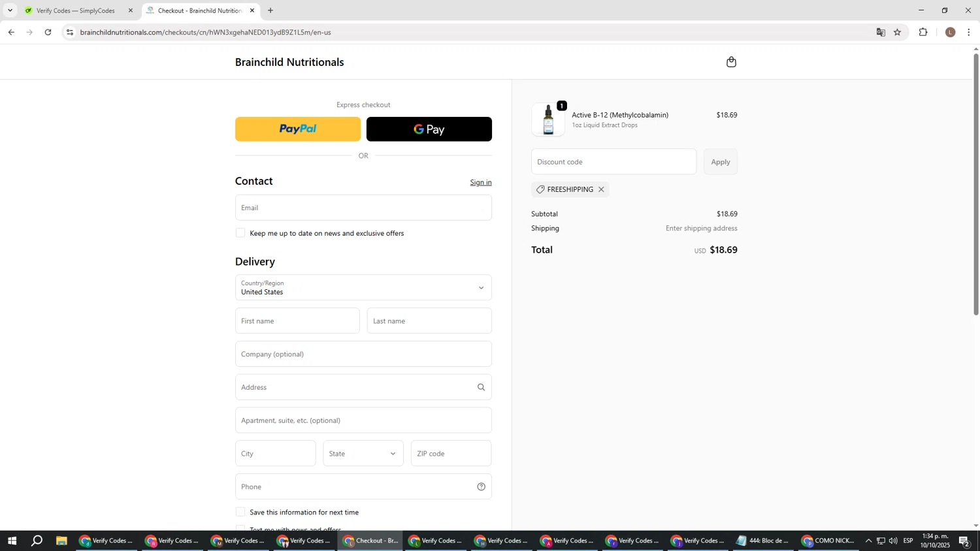The height and width of the screenshot is (551, 980).
Task: Open the 444: Bloc de notas taskbar item
Action: click(762, 541)
